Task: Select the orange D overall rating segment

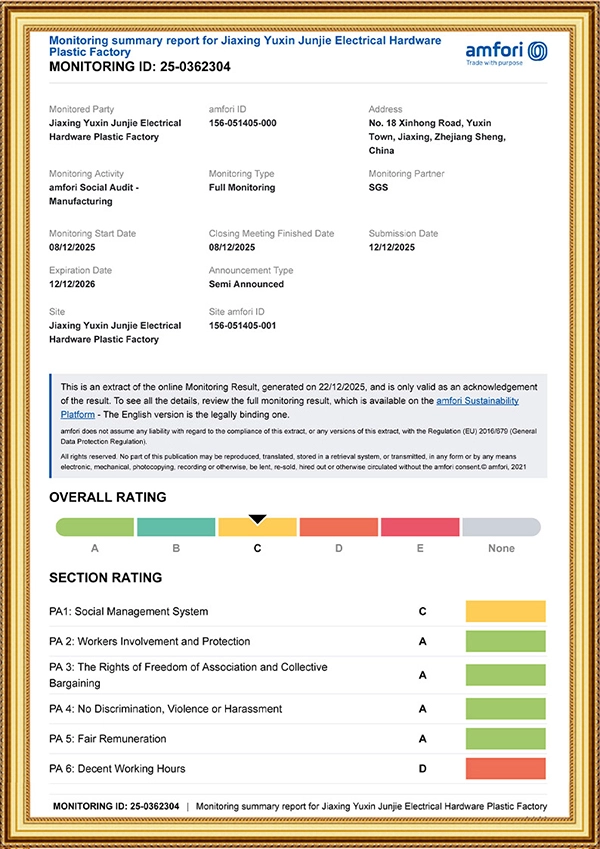Action: tap(338, 527)
